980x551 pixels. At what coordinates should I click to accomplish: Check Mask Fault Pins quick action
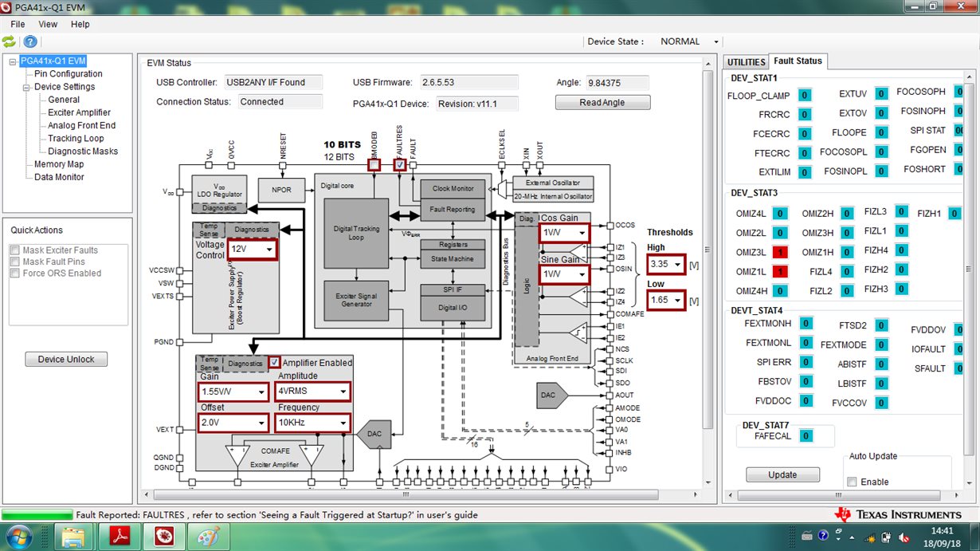14,262
